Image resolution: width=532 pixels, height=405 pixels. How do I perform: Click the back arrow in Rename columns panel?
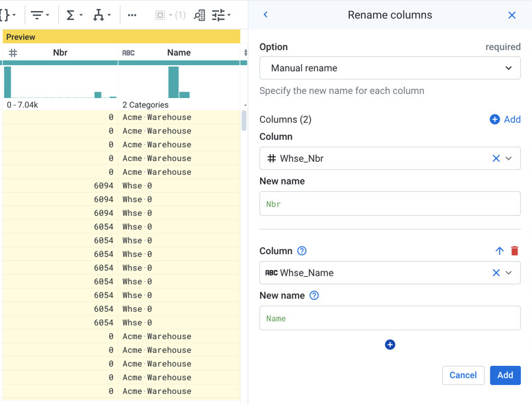tap(266, 14)
